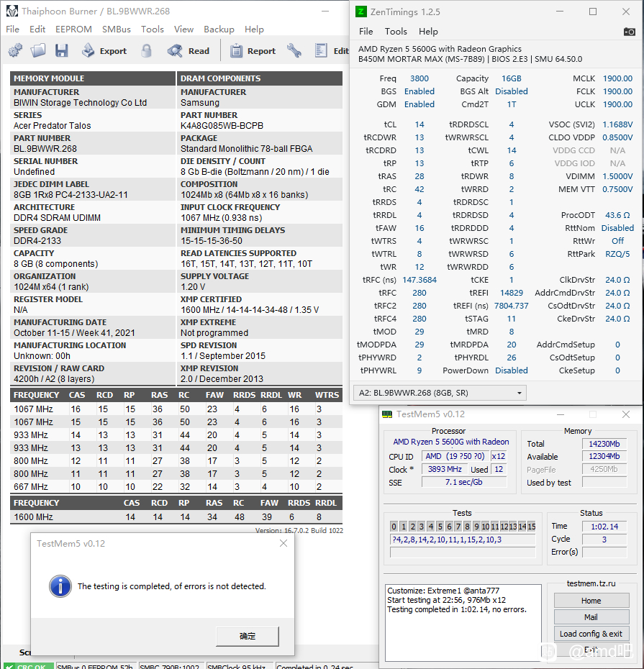Image resolution: width=644 pixels, height=669 pixels.
Task: Click the testmem.tz.ru label
Action: [591, 583]
